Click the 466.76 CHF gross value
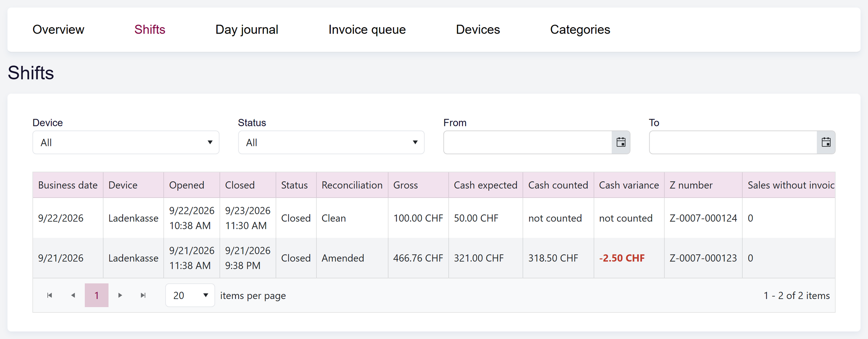This screenshot has height=339, width=868. (x=418, y=258)
